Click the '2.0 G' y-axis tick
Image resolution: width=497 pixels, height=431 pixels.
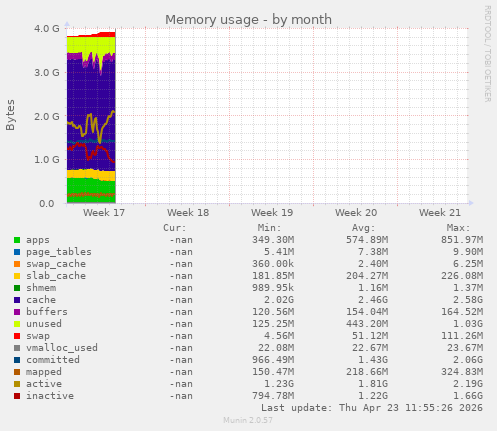[x=47, y=117]
